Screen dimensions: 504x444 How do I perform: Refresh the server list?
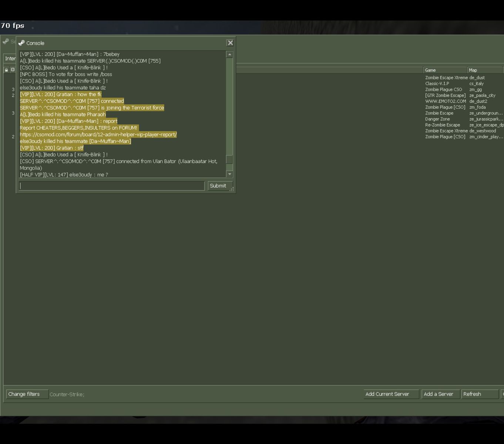[x=479, y=394]
